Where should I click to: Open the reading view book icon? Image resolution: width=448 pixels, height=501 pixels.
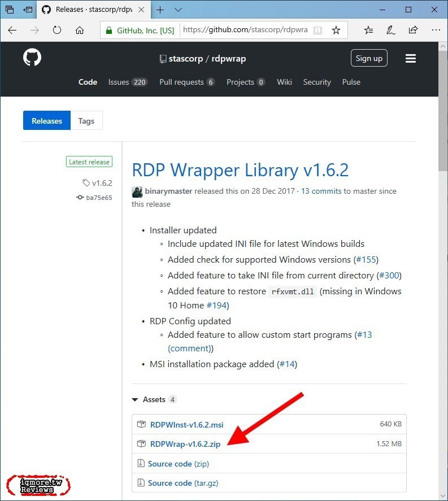point(319,30)
